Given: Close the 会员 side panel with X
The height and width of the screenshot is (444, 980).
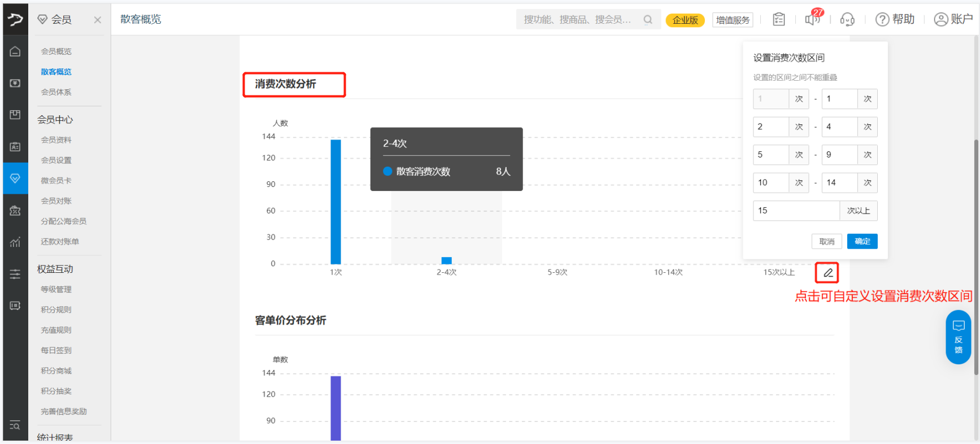Looking at the screenshot, I should [98, 20].
